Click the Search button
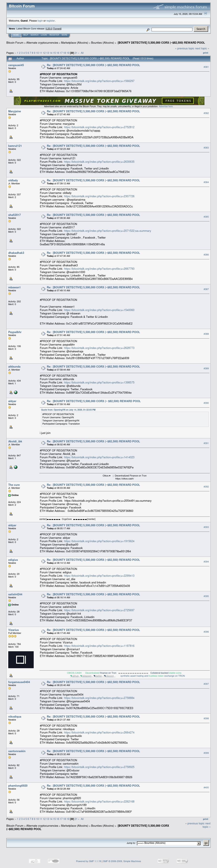The height and width of the screenshot is (868, 217). tap(201, 29)
